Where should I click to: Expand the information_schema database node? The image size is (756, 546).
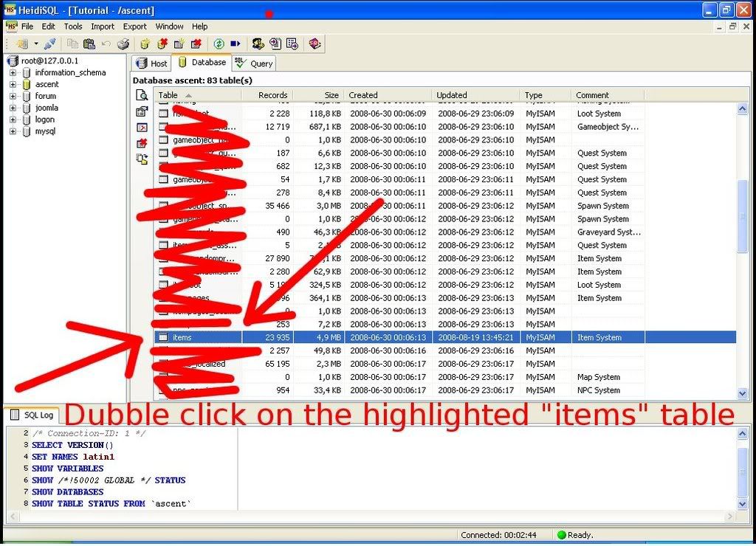[13, 73]
